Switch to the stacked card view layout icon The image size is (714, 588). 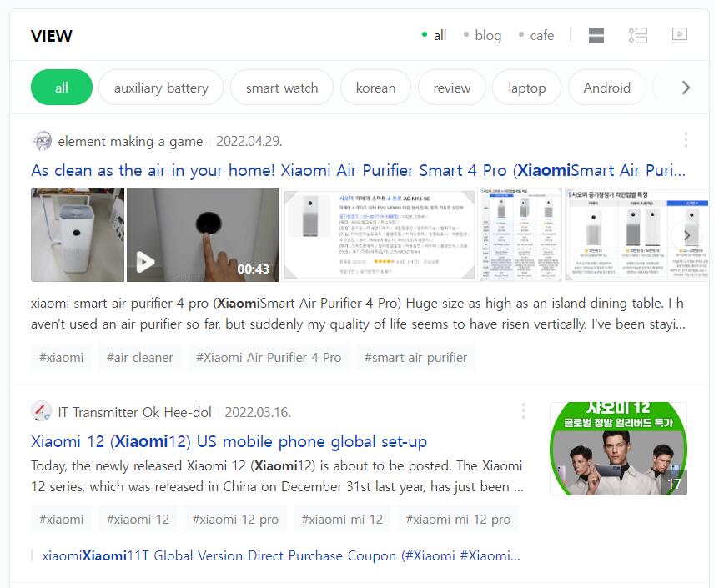point(596,36)
